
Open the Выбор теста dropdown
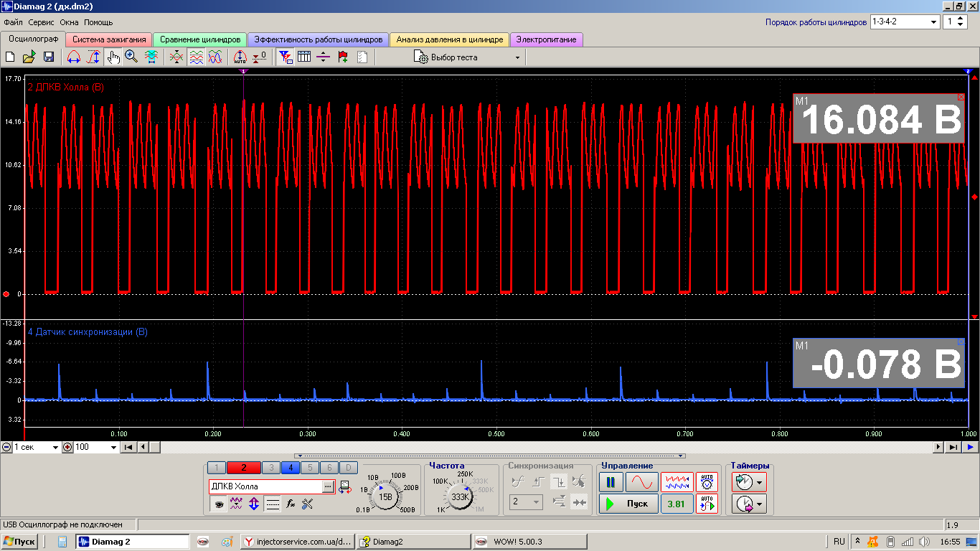467,57
